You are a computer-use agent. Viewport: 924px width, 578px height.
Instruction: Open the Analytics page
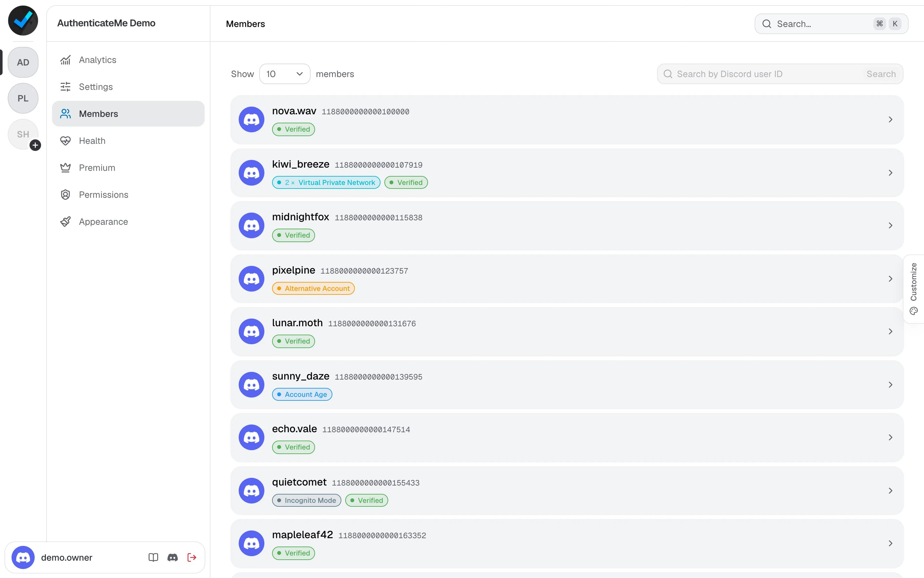click(x=128, y=60)
